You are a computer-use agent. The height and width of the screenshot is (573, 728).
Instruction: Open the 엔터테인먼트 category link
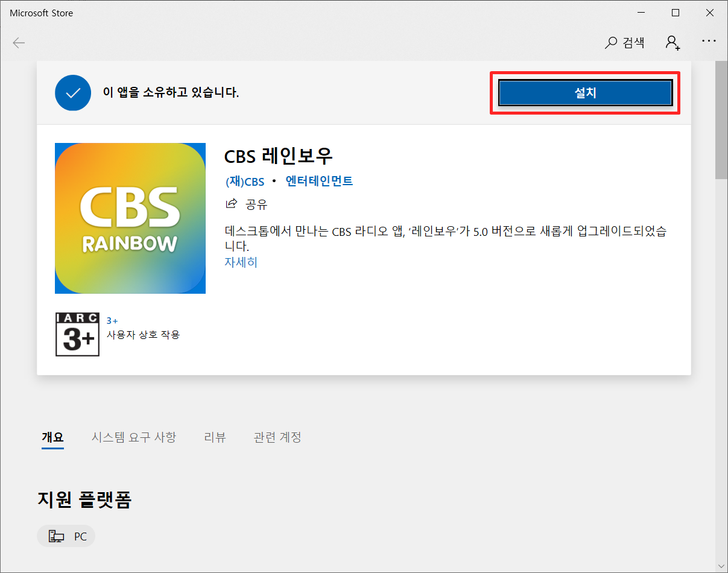319,180
